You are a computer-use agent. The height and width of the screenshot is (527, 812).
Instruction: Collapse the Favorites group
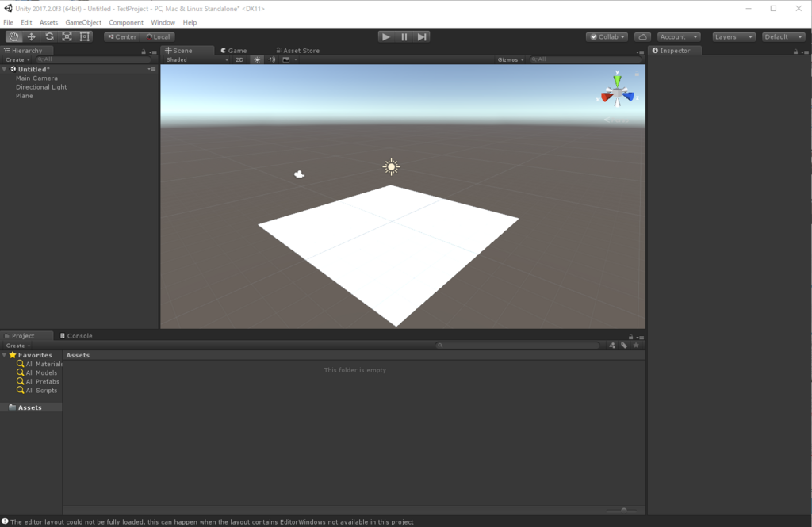[x=5, y=355]
